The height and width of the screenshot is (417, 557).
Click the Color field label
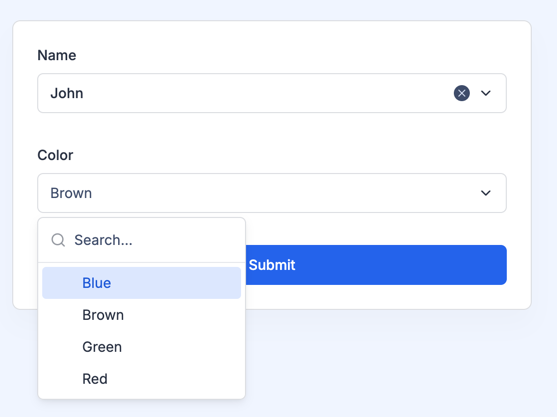(x=55, y=155)
